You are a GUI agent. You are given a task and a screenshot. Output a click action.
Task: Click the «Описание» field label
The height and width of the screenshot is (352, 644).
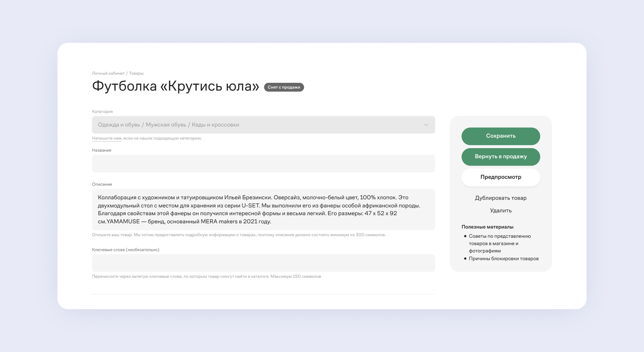[x=102, y=184]
